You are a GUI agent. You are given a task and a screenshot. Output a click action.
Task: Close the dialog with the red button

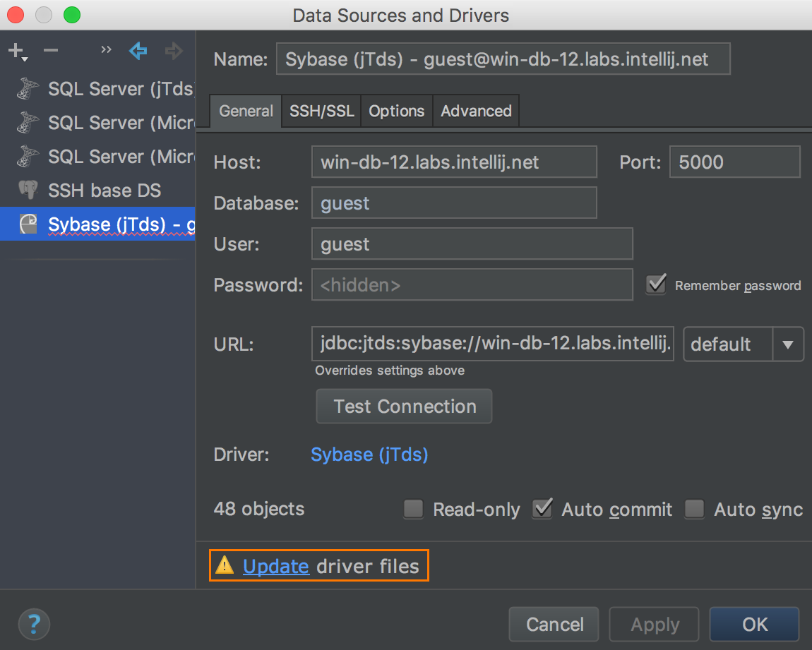(x=16, y=15)
